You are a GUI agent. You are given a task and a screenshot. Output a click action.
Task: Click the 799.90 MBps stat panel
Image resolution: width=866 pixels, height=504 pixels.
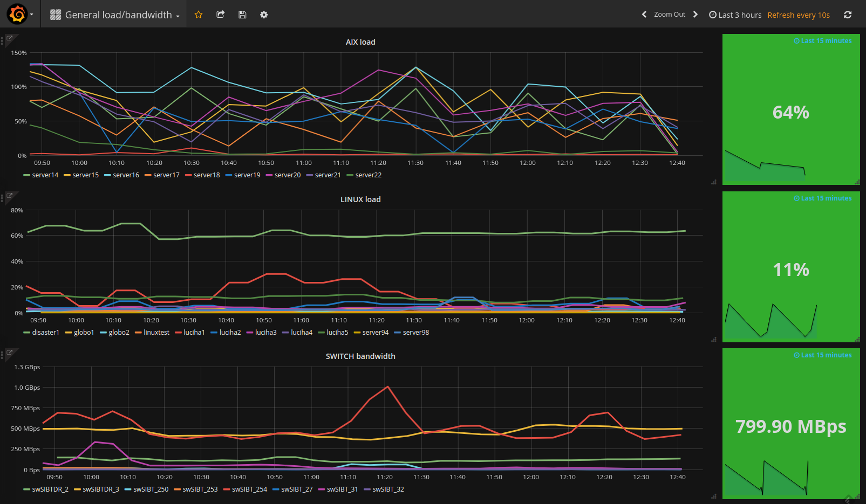pyautogui.click(x=790, y=426)
